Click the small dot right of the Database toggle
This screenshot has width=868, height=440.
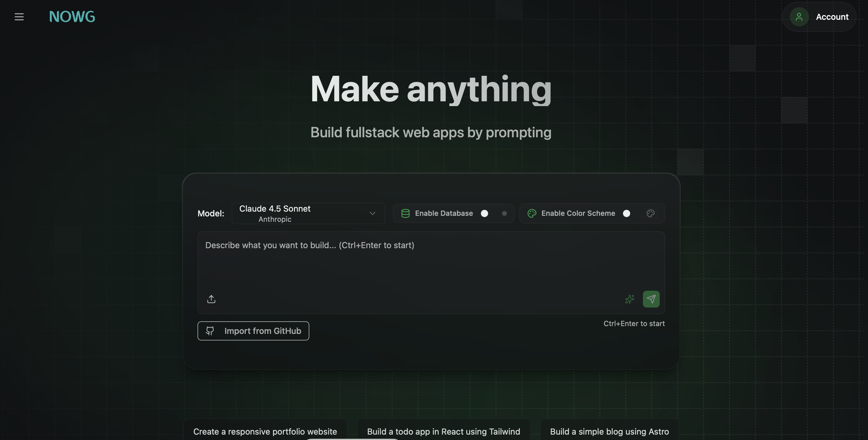(504, 213)
